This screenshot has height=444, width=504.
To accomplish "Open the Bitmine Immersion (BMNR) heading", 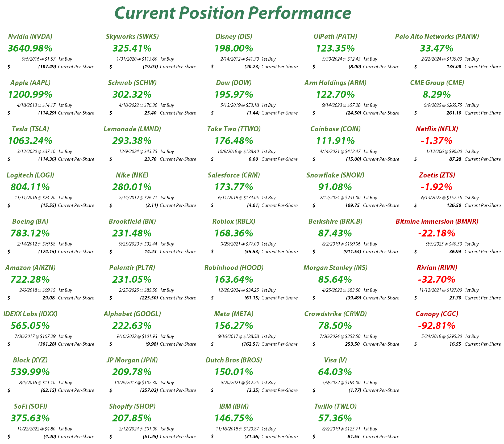I will [x=437, y=221].
